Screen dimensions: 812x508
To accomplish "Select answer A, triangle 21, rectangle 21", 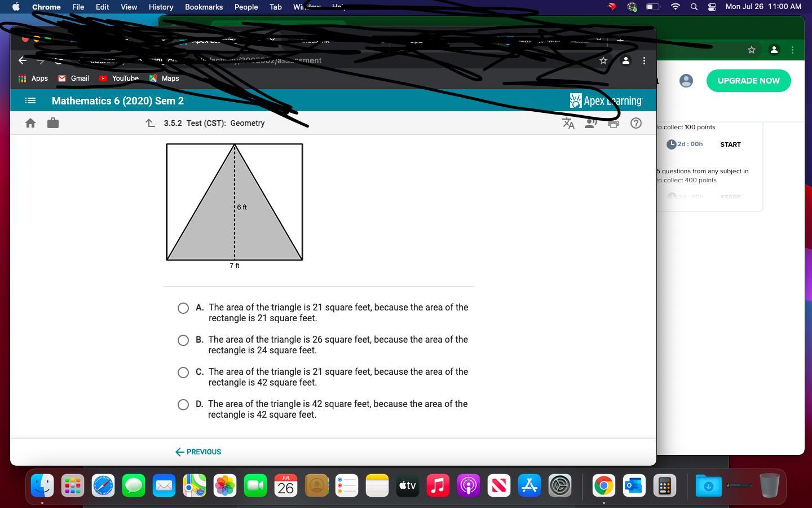I will tap(183, 308).
